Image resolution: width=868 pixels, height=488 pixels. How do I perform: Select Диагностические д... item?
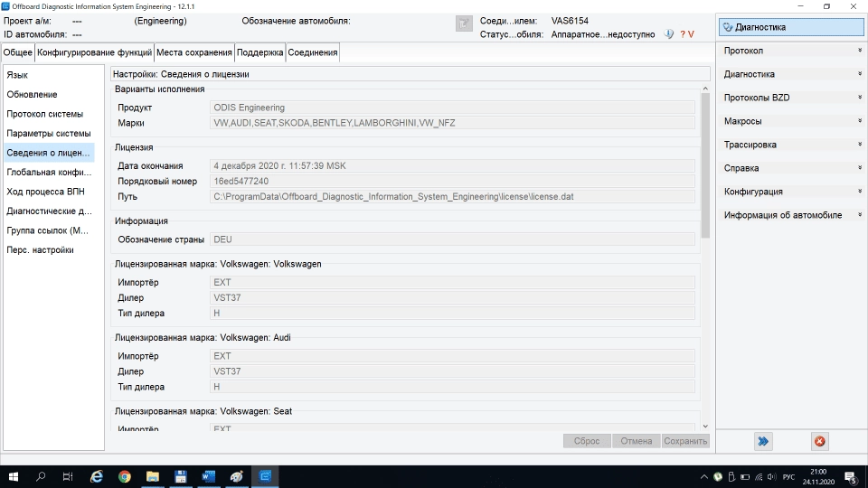click(50, 211)
